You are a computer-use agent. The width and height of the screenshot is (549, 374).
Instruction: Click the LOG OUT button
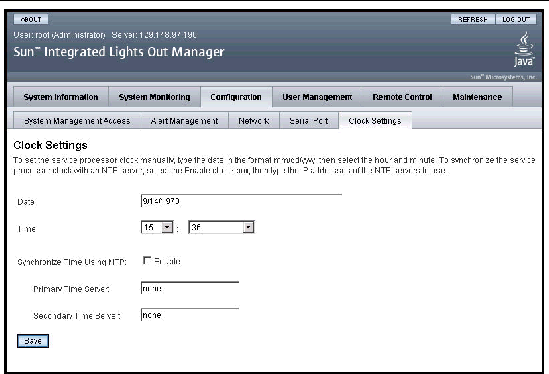click(x=516, y=19)
